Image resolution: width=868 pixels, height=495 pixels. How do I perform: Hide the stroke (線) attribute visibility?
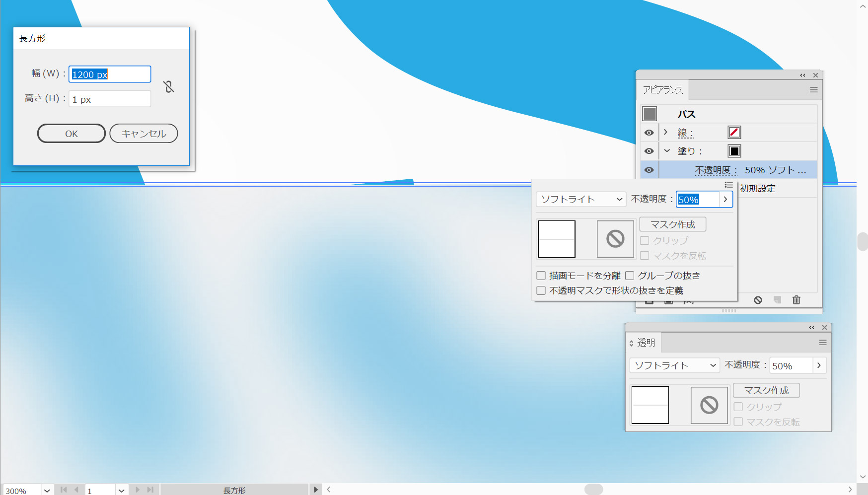click(x=649, y=133)
